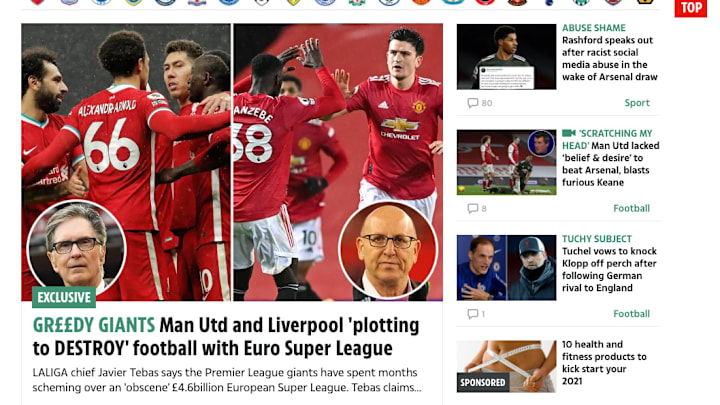This screenshot has width=720, height=405.
Task: Click the EXCLUSIVE badge on main image
Action: click(x=64, y=297)
